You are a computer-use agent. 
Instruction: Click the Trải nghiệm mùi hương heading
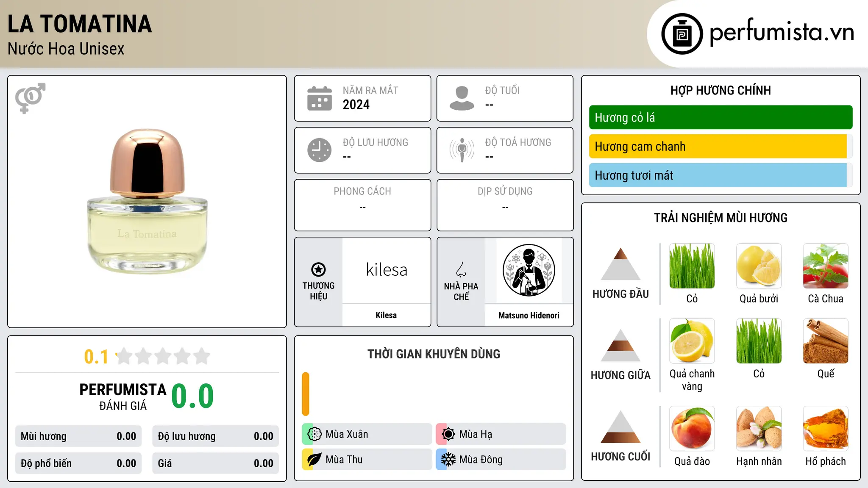721,218
